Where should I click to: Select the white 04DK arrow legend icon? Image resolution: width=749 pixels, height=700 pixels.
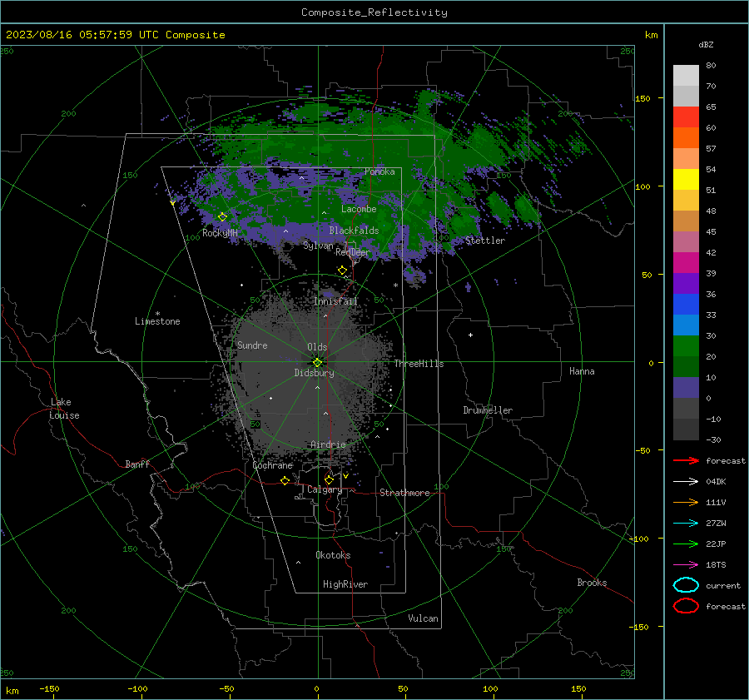coord(686,481)
